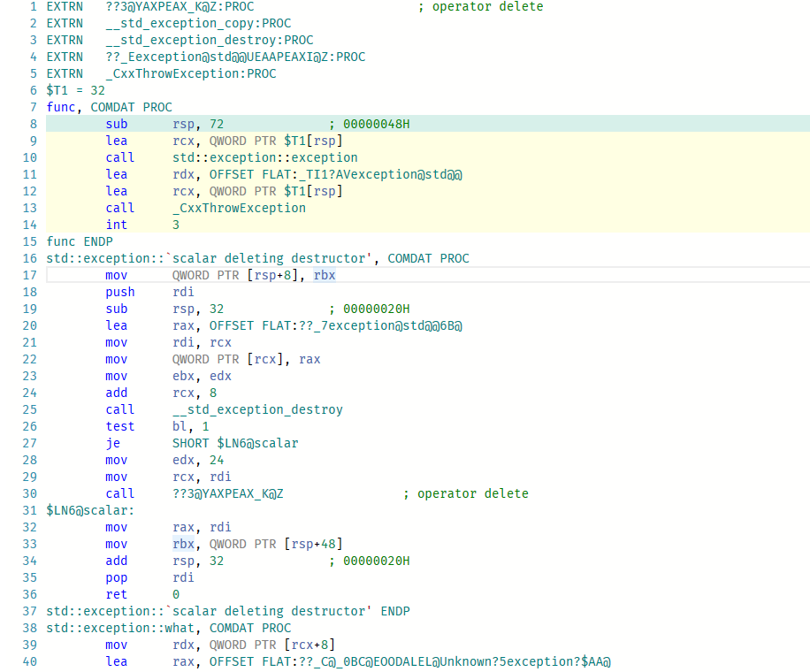Image resolution: width=810 pixels, height=672 pixels.
Task: Click the 'ret' instruction on line 36
Action: [117, 594]
